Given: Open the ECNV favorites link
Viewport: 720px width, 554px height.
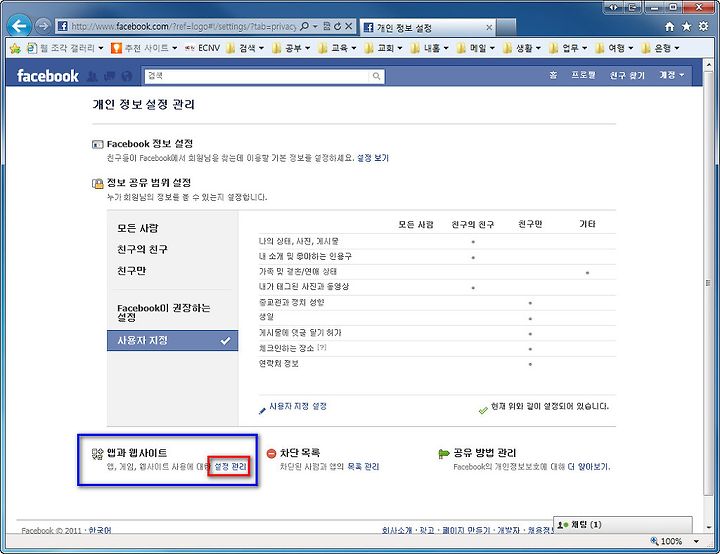Looking at the screenshot, I should [x=202, y=48].
